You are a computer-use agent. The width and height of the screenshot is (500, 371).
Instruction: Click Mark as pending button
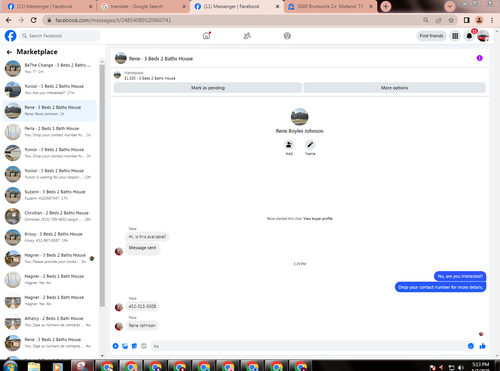(208, 88)
